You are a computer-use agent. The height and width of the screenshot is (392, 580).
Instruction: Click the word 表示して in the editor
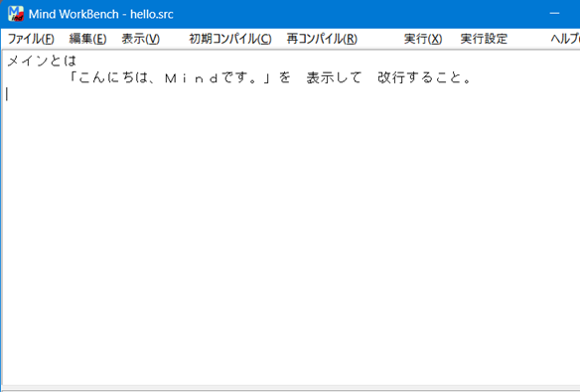point(334,78)
